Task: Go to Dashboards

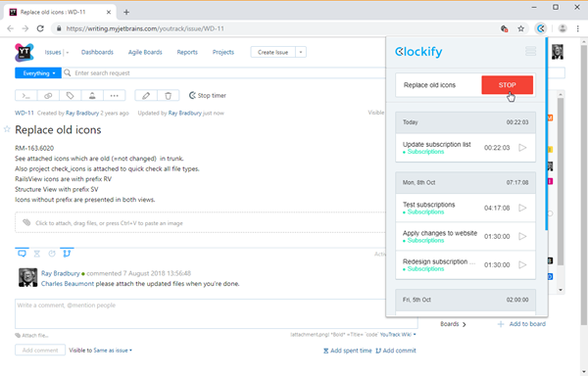Action: coord(97,52)
